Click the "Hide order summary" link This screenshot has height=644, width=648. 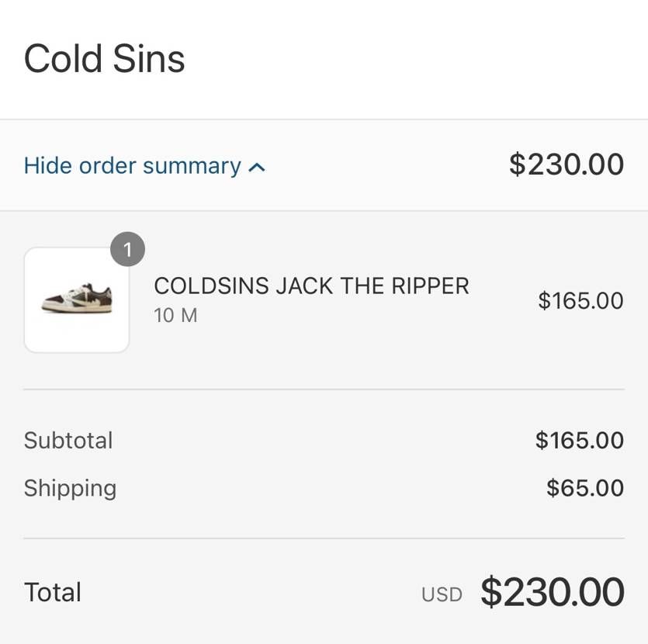point(133,166)
